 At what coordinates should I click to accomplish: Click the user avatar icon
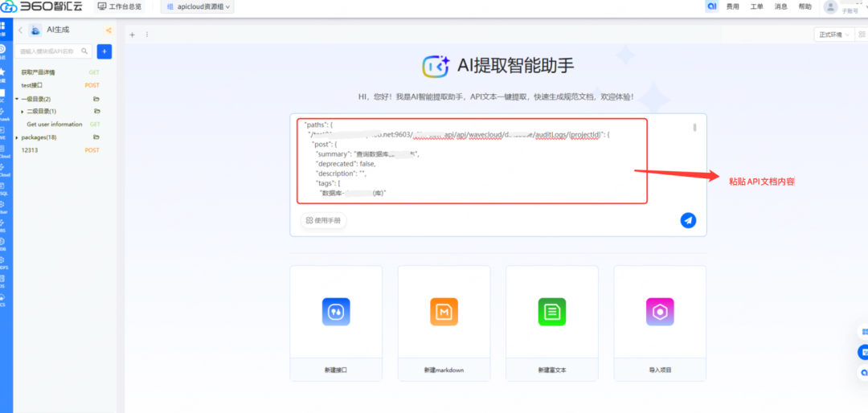(830, 6)
